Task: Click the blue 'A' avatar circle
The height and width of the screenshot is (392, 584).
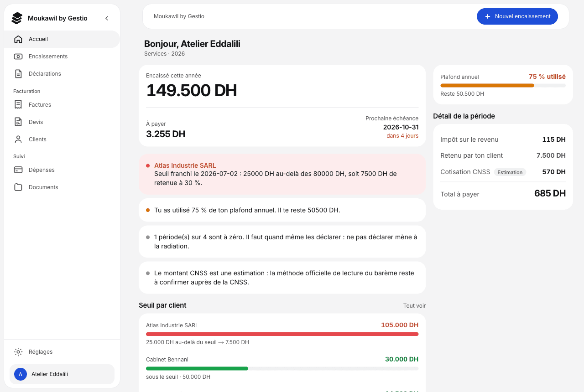Action: coord(21,374)
